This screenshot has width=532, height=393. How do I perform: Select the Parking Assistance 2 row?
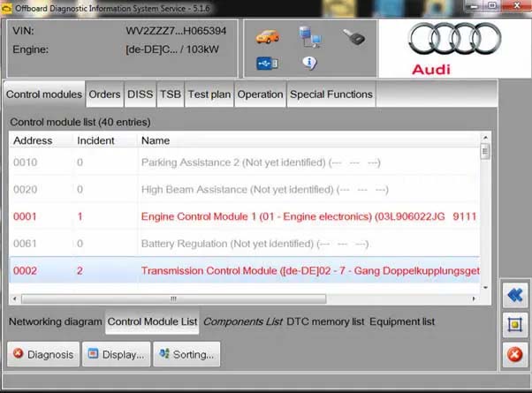pyautogui.click(x=244, y=162)
